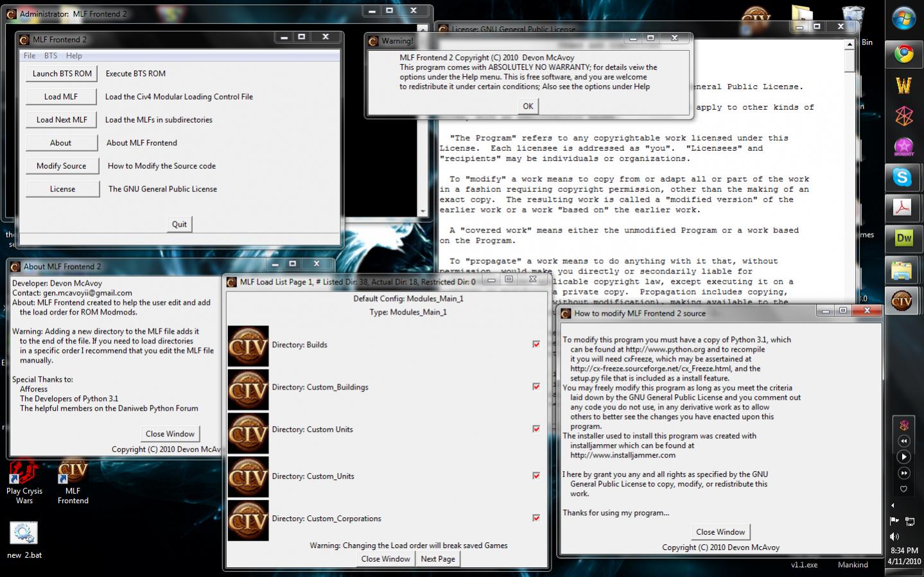
Task: Open Skype from the taskbar
Action: pyautogui.click(x=904, y=177)
